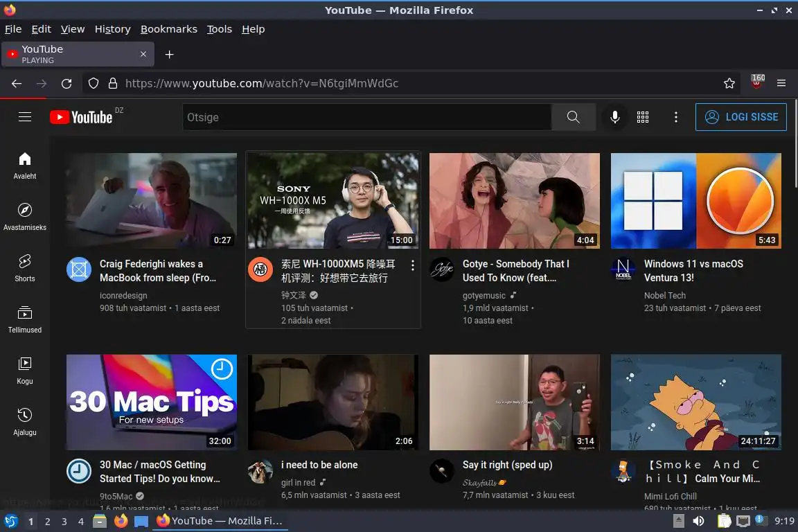Click the tracking protection shield icon
Image resolution: width=798 pixels, height=532 pixels.
pos(93,84)
